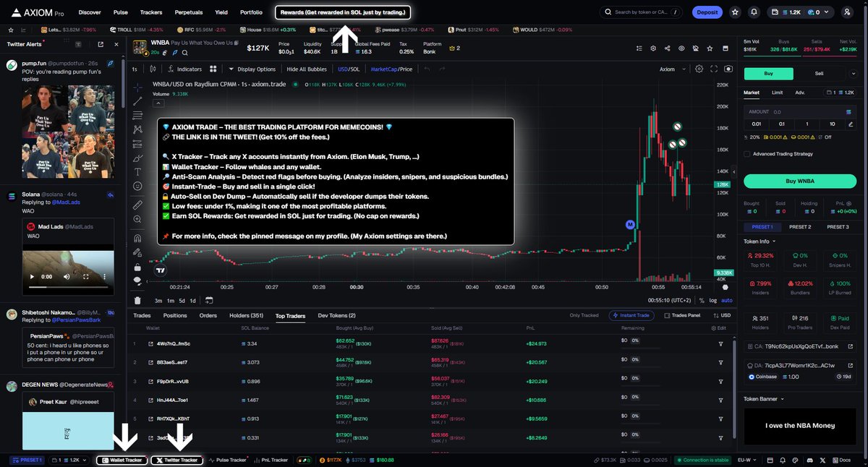Viewport: 868px width, 467px height.
Task: Open the Display Options dropdown
Action: (252, 69)
